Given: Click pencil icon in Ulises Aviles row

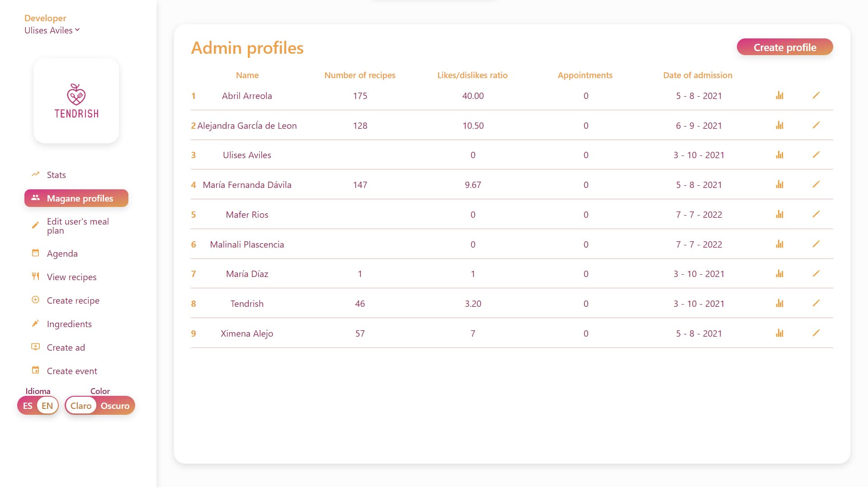Looking at the screenshot, I should [816, 155].
